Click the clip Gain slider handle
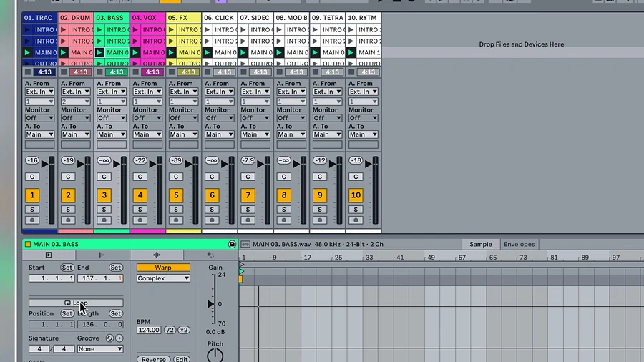 210,304
